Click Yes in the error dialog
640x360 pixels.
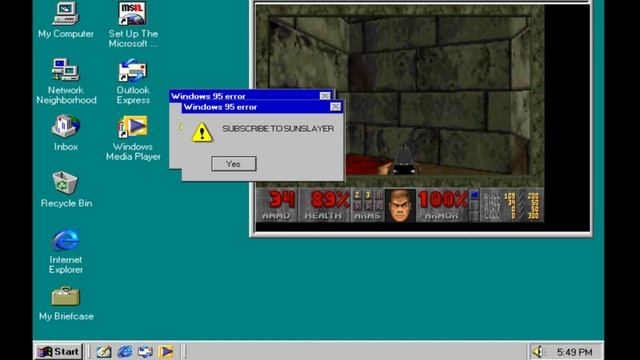[x=234, y=164]
